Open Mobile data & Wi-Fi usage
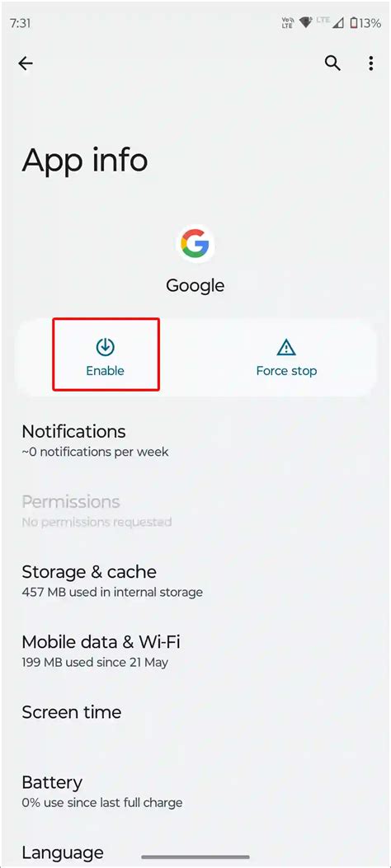 coord(195,651)
